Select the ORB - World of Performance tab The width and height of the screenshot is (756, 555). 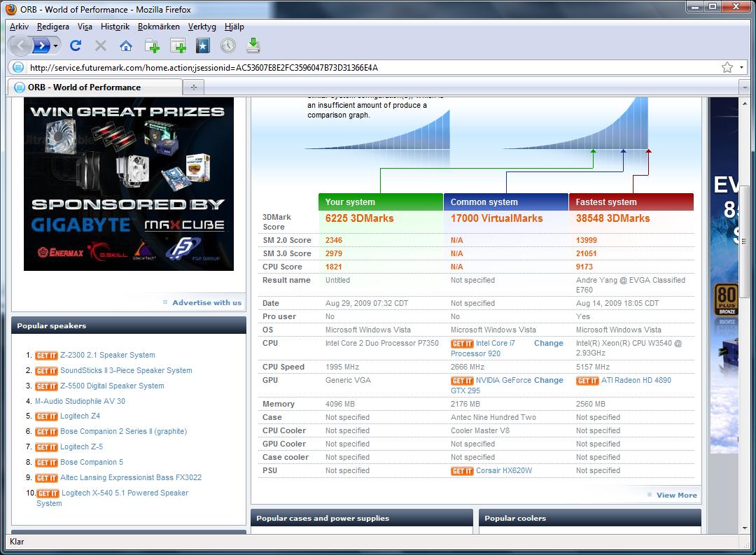click(95, 87)
